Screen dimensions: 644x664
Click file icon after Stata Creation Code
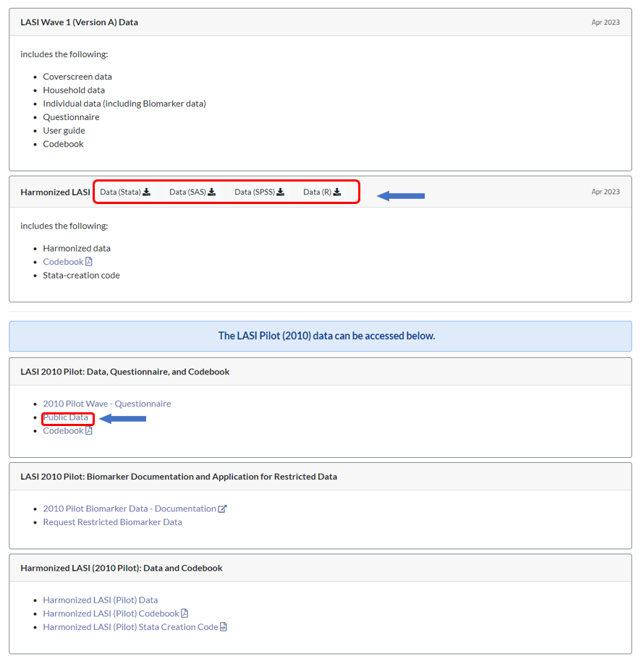[224, 626]
